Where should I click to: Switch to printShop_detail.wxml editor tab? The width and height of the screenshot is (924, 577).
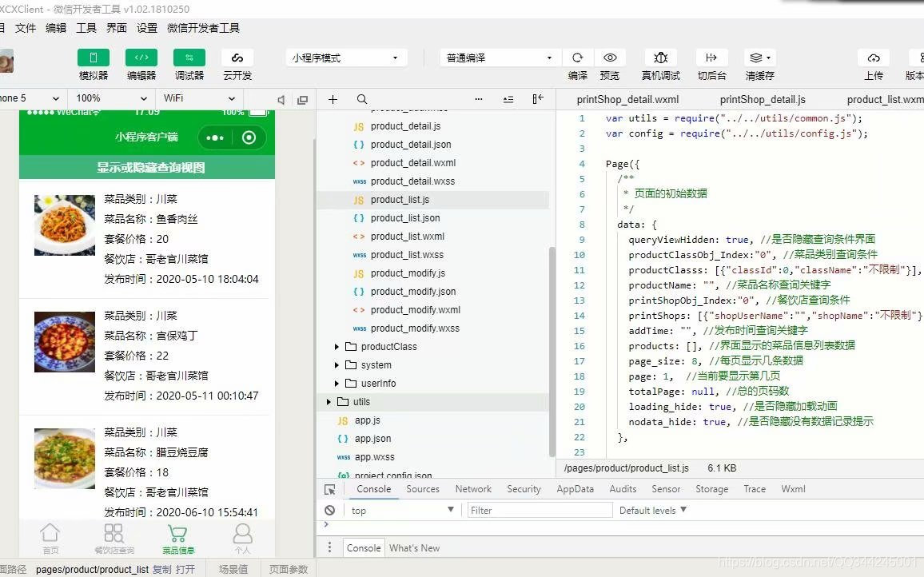point(627,100)
